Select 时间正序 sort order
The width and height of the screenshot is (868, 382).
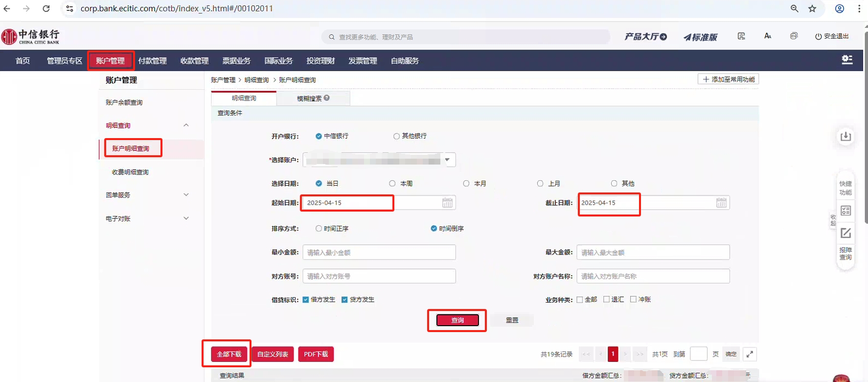(x=319, y=229)
